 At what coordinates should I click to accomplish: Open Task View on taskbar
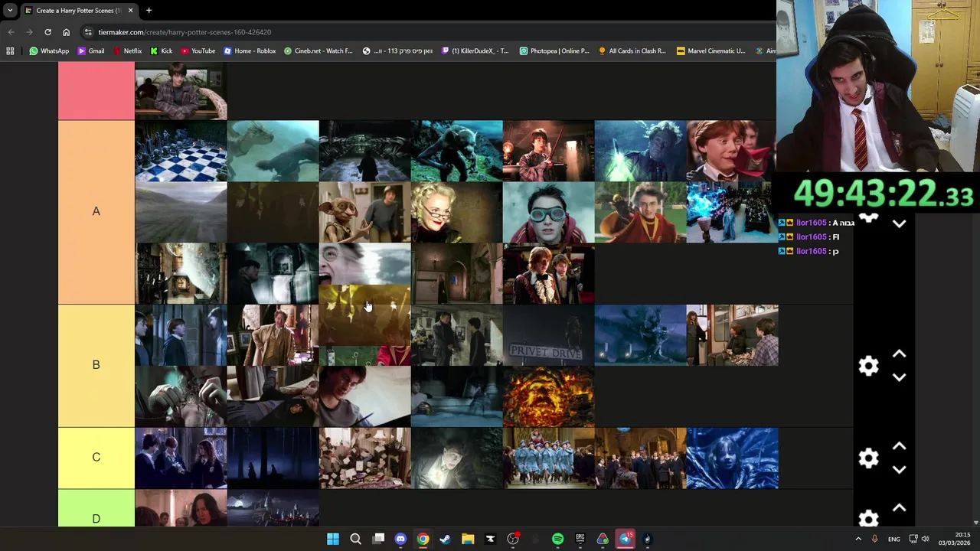pos(378,539)
